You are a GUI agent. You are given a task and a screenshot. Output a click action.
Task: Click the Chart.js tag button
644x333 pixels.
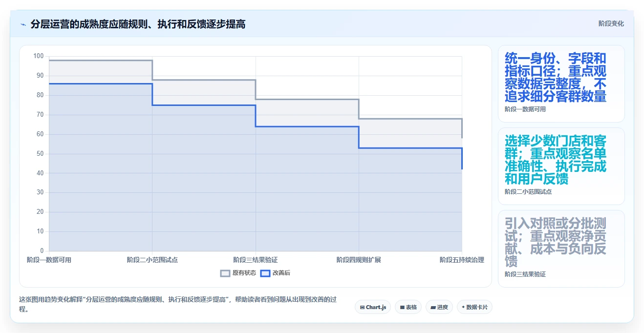[373, 307]
